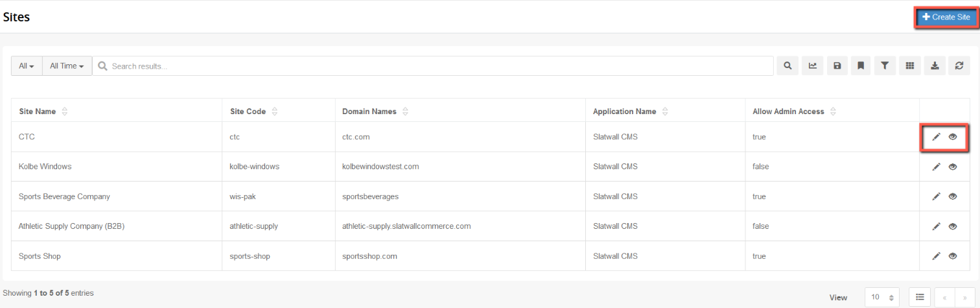Select the Sports Shop name cell

[117, 256]
